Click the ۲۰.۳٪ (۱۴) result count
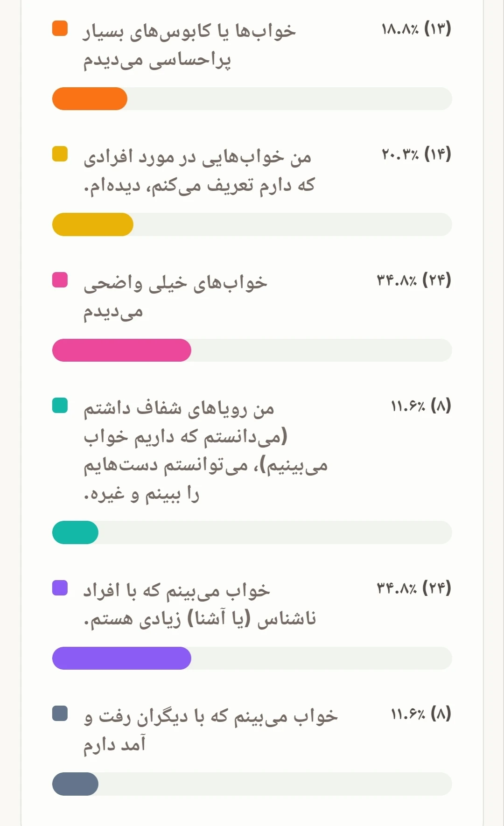The width and height of the screenshot is (504, 826). tap(416, 154)
